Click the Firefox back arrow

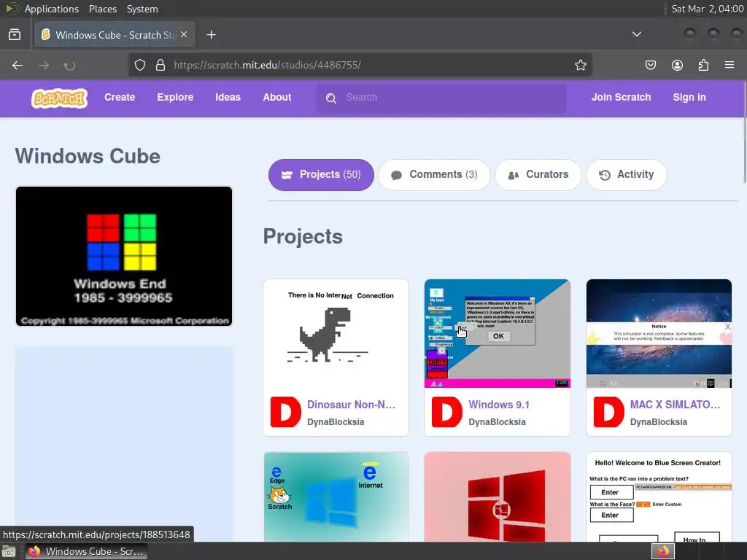point(18,65)
